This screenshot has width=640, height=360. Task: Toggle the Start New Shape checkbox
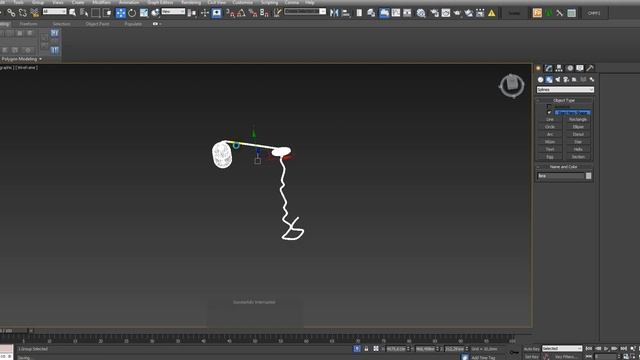click(549, 112)
